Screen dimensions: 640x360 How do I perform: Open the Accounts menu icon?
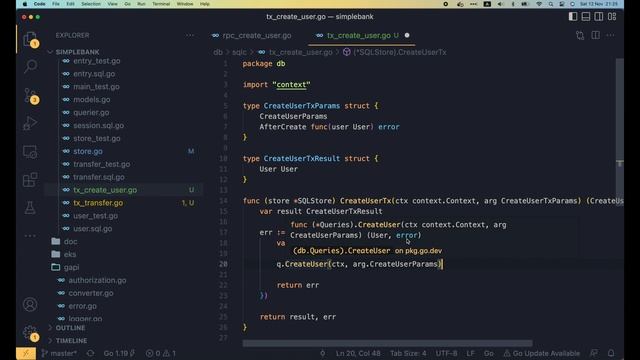coord(30,304)
